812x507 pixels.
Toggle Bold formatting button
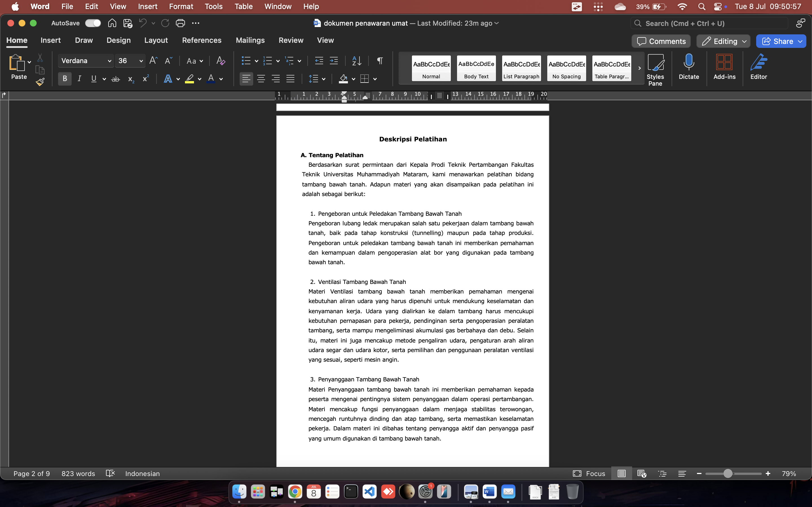click(x=65, y=79)
